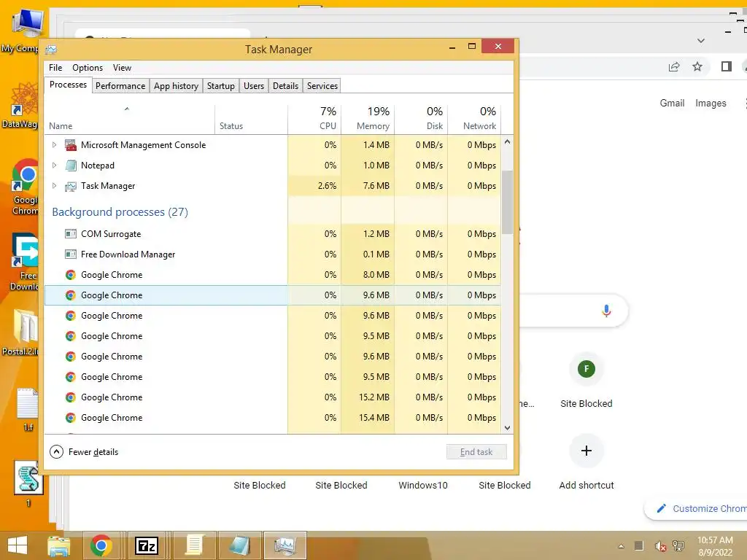
Task: Open the Google Chrome desktop shortcut
Action: [x=25, y=187]
